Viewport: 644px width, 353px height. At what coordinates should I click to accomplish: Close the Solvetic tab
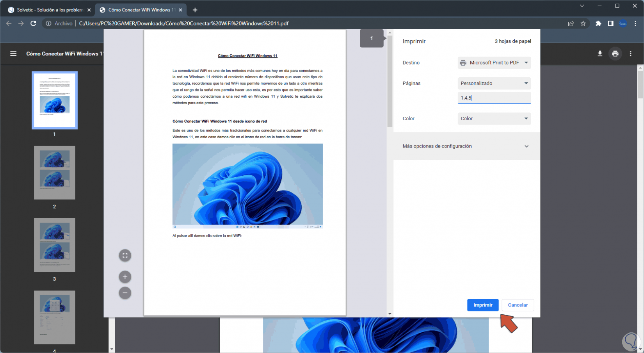89,10
